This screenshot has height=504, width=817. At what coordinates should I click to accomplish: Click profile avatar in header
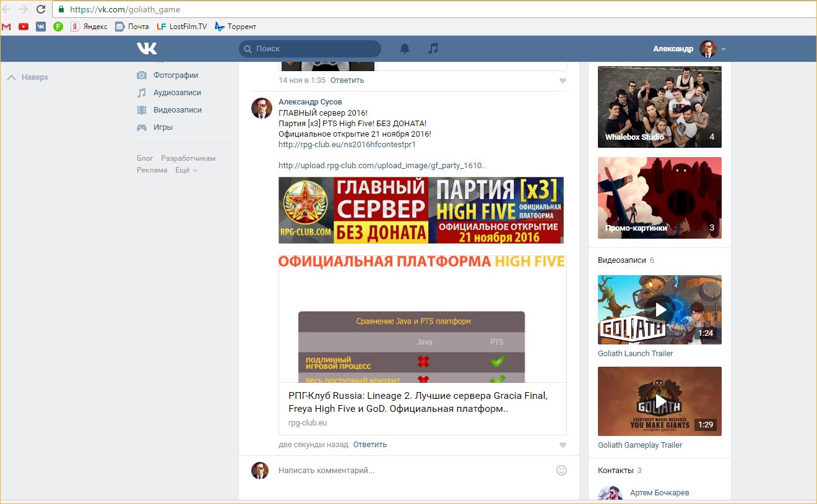708,49
